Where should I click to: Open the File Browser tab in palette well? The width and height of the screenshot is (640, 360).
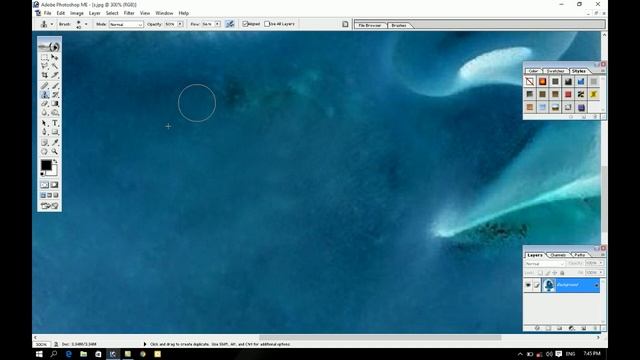[369, 25]
